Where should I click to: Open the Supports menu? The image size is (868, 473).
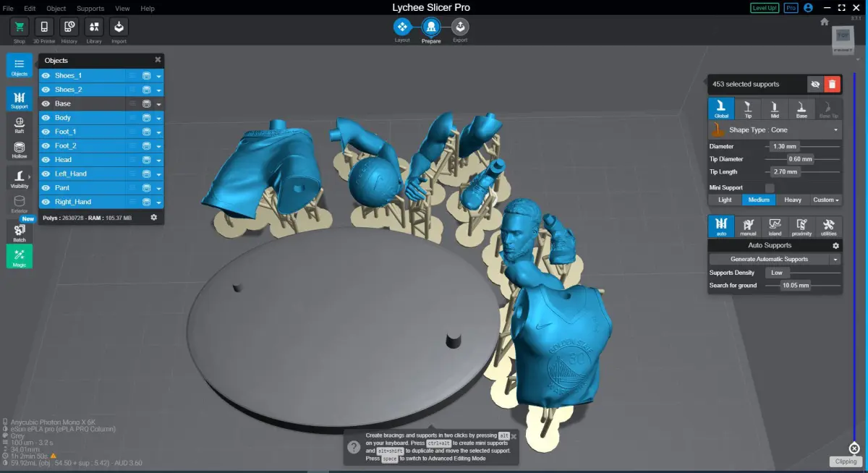tap(90, 8)
